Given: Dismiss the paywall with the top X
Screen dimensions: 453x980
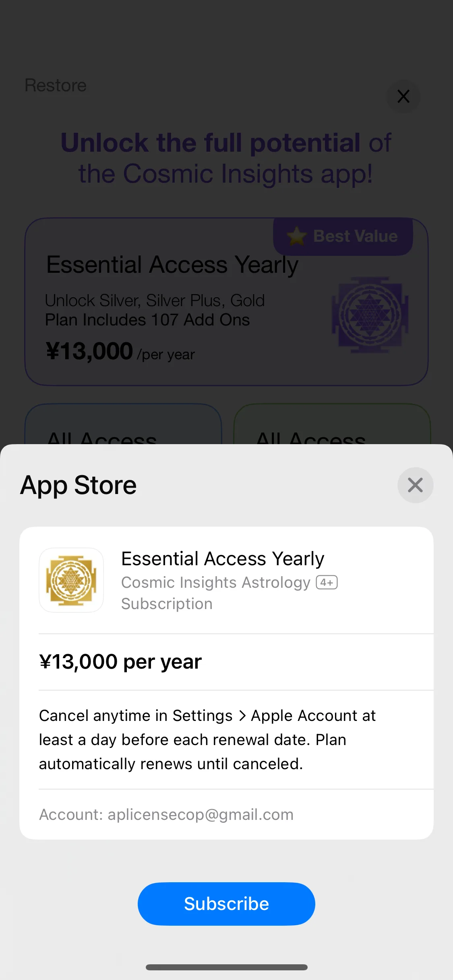Looking at the screenshot, I should pyautogui.click(x=403, y=96).
